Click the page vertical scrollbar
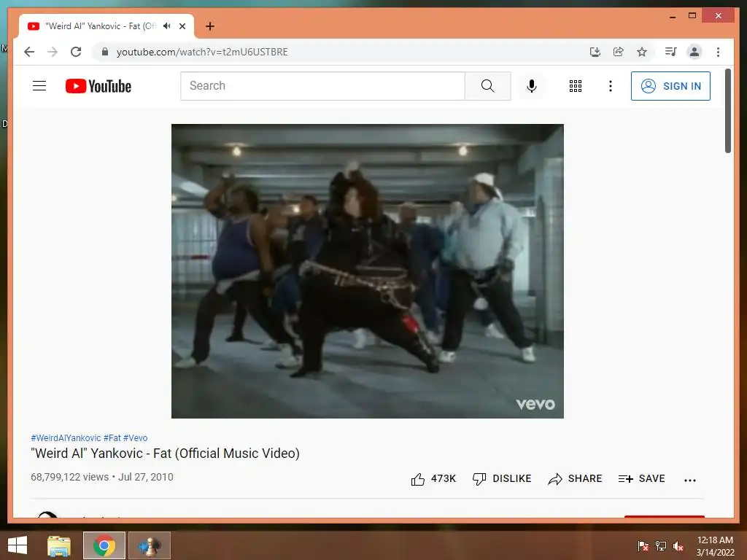 pos(728,112)
